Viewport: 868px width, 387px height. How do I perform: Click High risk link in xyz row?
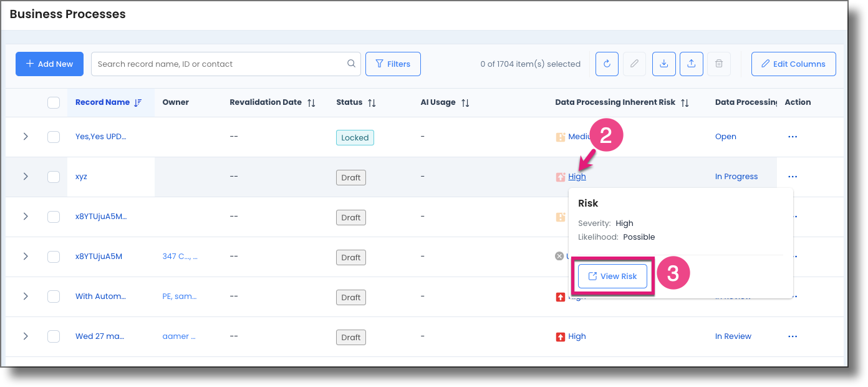coord(577,177)
